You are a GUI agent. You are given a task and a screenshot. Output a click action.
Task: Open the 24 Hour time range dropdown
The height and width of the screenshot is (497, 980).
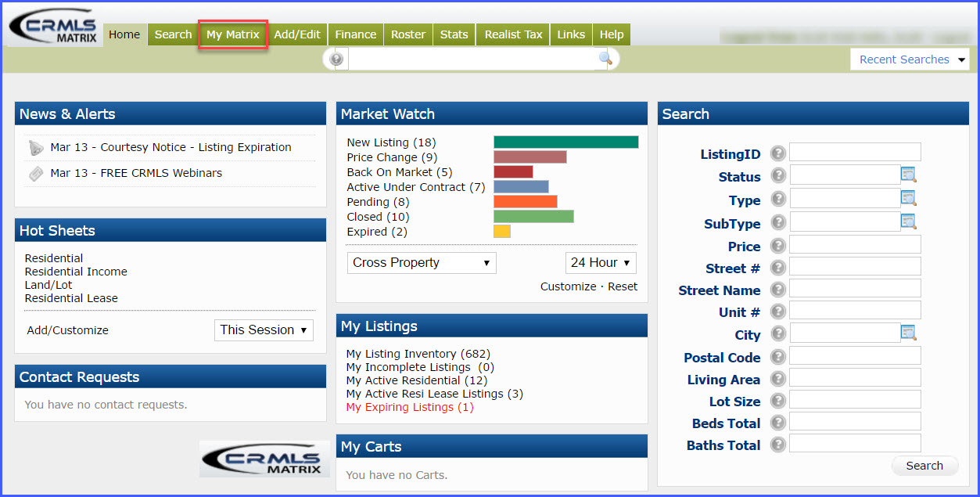click(x=601, y=263)
